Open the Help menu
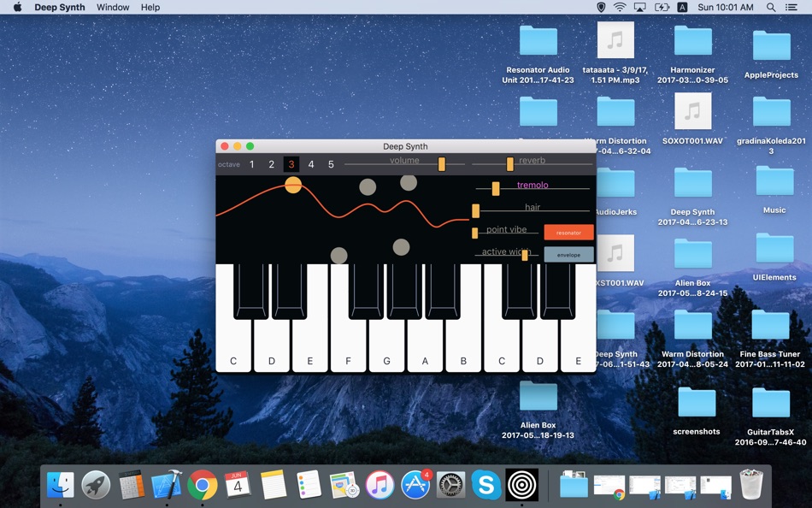Image resolution: width=812 pixels, height=508 pixels. click(150, 7)
